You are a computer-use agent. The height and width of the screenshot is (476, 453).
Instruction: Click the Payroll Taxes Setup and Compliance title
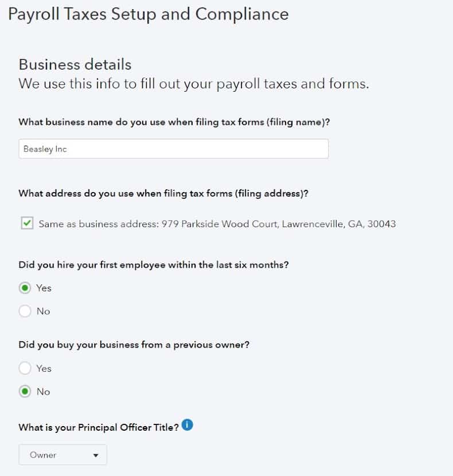pos(149,14)
